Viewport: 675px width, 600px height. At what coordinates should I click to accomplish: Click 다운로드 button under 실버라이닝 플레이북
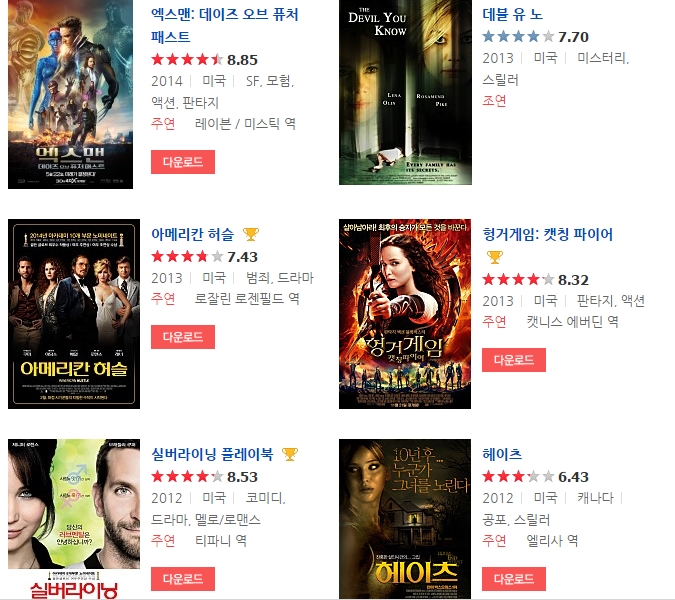183,579
